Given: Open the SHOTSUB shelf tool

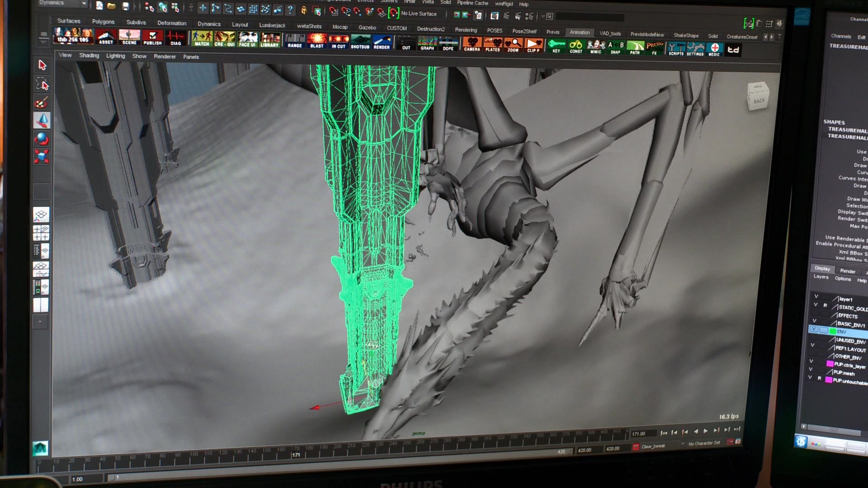Looking at the screenshot, I should [x=360, y=42].
